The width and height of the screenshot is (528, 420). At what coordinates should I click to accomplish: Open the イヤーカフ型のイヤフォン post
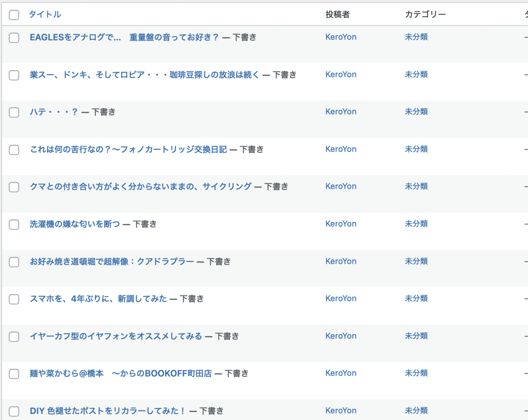pyautogui.click(x=115, y=336)
